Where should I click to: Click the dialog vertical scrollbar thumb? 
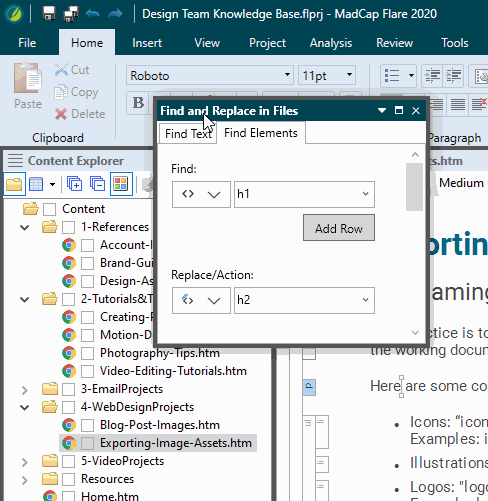pyautogui.click(x=414, y=187)
